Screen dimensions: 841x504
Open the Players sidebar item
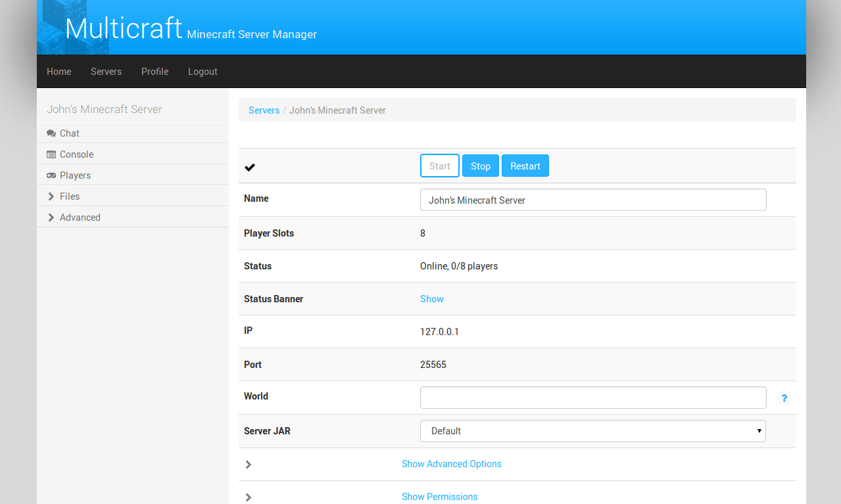coord(133,175)
